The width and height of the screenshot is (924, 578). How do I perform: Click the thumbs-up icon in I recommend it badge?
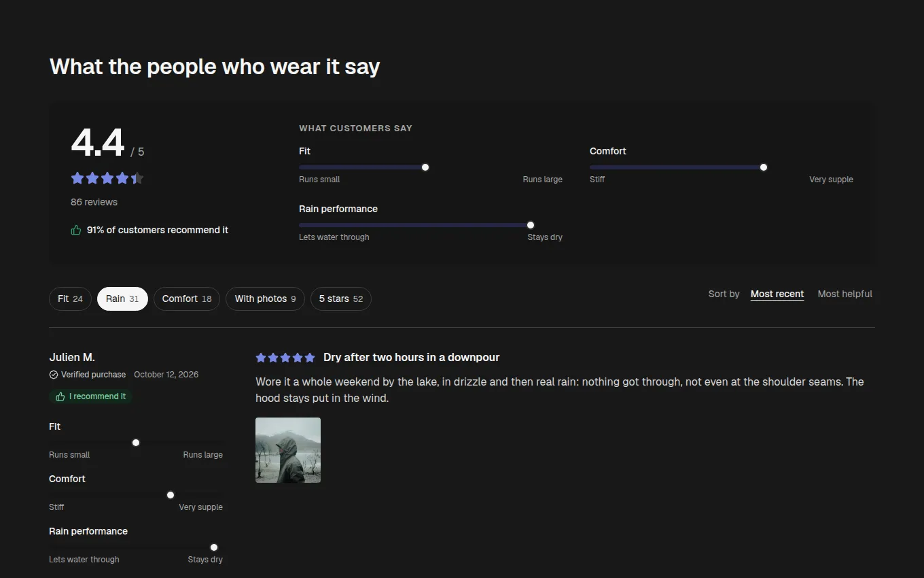tap(60, 396)
